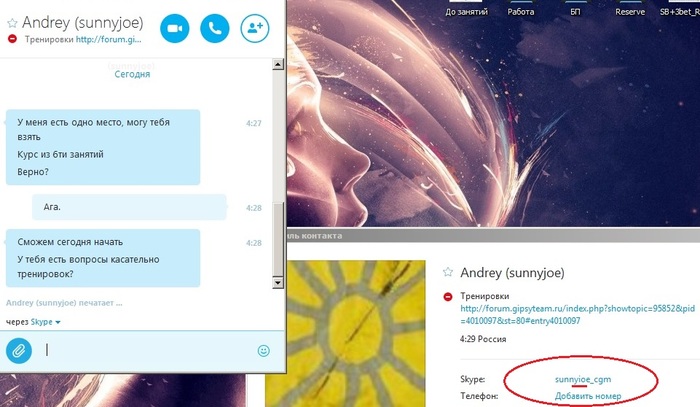This screenshot has width=700, height=407.
Task: Click 'Добавить номер' to add phone
Action: coord(588,396)
